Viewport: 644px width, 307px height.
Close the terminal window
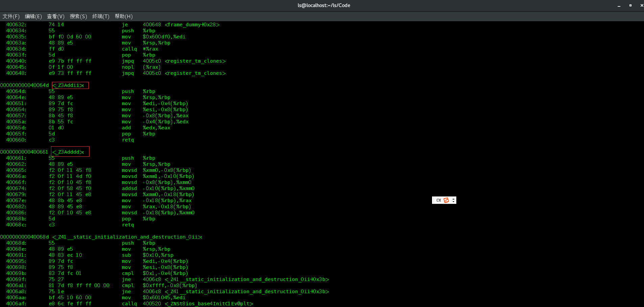642,5
